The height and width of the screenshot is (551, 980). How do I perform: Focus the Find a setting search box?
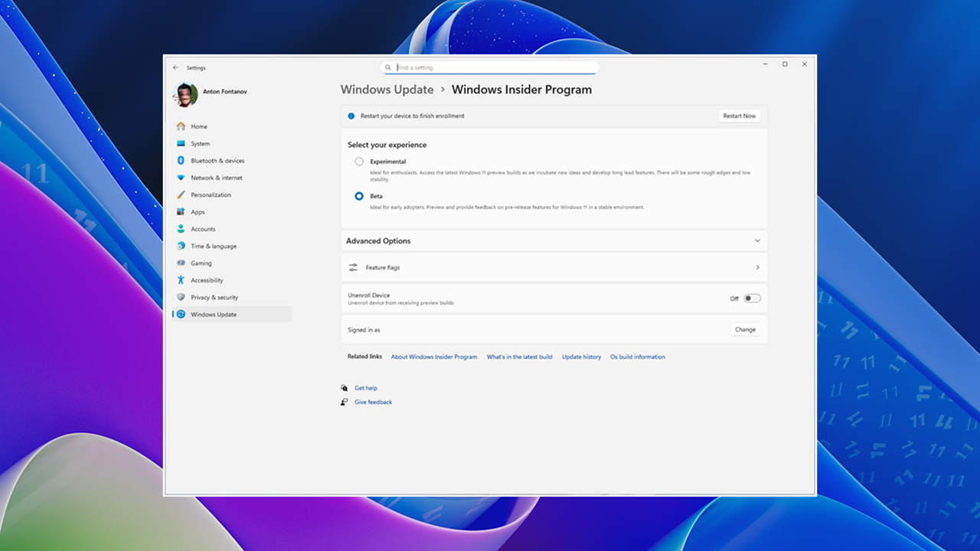point(490,67)
